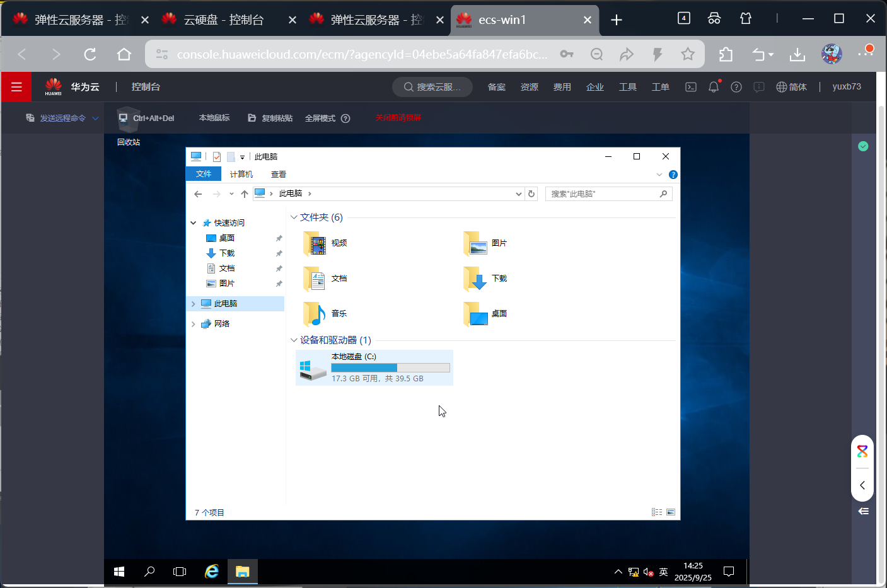Click the Explorer back arrow
This screenshot has width=887, height=588.
[198, 194]
